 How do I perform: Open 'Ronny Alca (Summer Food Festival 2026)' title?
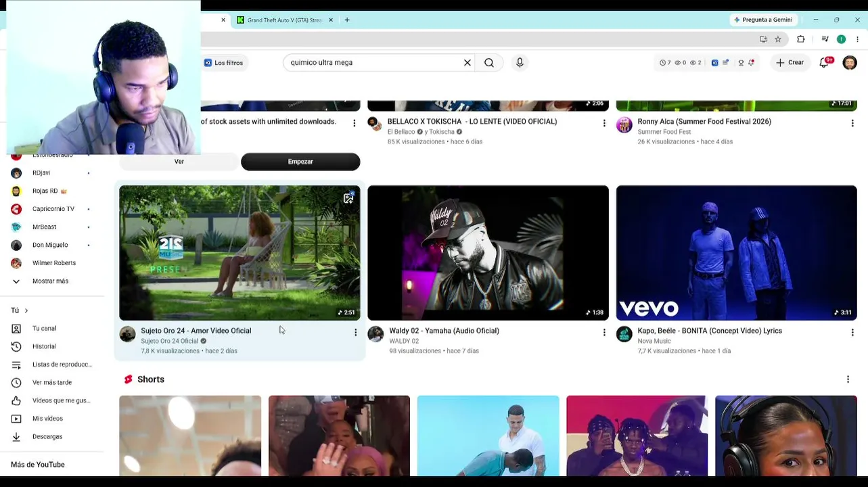704,122
